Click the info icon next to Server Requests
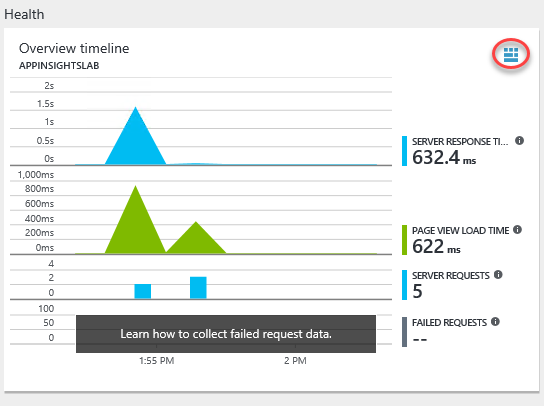The height and width of the screenshot is (406, 544). point(498,274)
